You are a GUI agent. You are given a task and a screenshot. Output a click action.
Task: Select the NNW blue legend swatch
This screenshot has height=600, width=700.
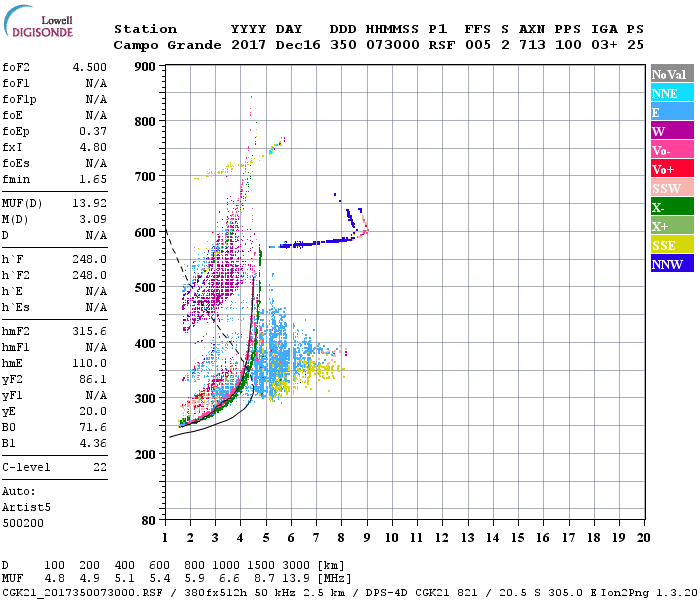click(672, 264)
